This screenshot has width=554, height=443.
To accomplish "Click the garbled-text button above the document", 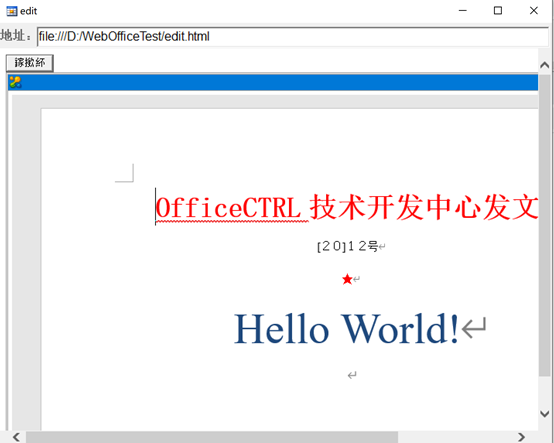I will click(x=30, y=63).
